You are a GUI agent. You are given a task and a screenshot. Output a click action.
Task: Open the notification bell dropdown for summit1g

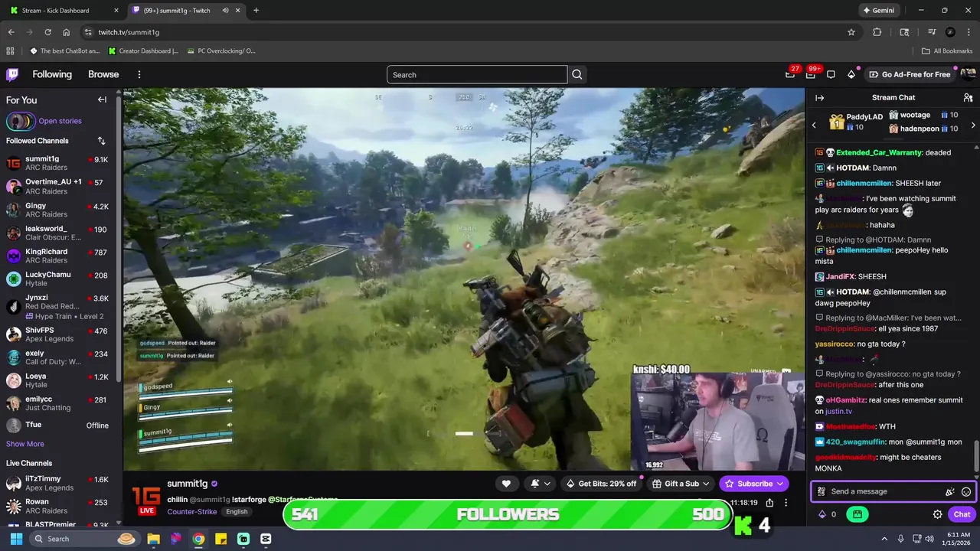click(541, 484)
